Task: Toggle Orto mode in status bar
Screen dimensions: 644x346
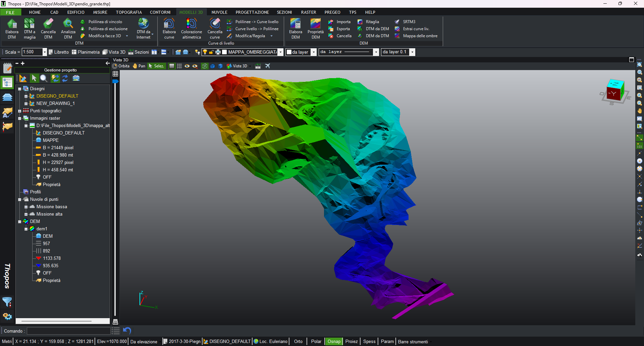Action: click(298, 341)
